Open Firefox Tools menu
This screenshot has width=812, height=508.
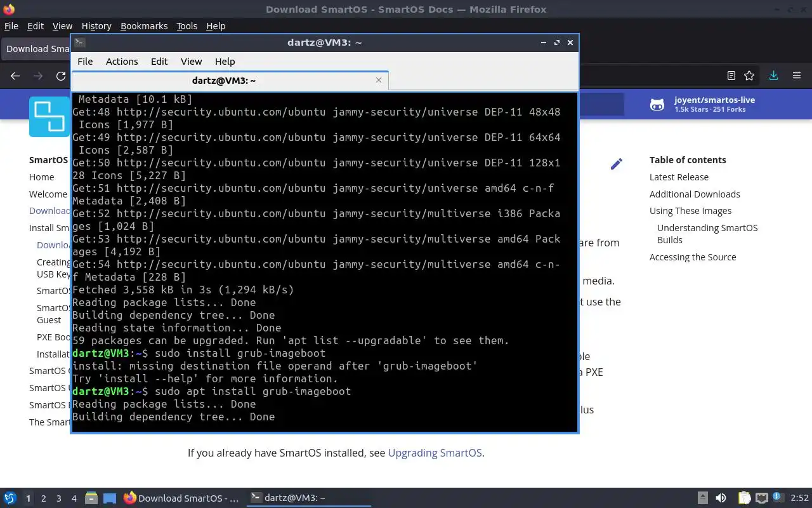tap(187, 26)
